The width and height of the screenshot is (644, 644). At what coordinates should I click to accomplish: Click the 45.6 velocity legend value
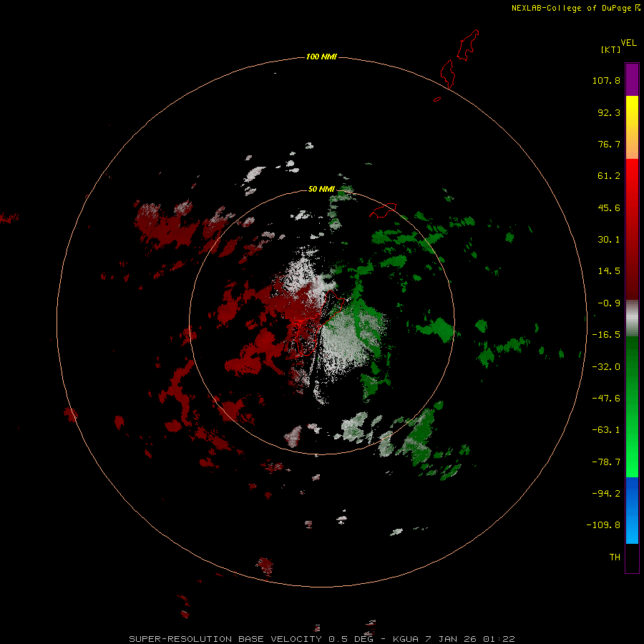pos(609,208)
